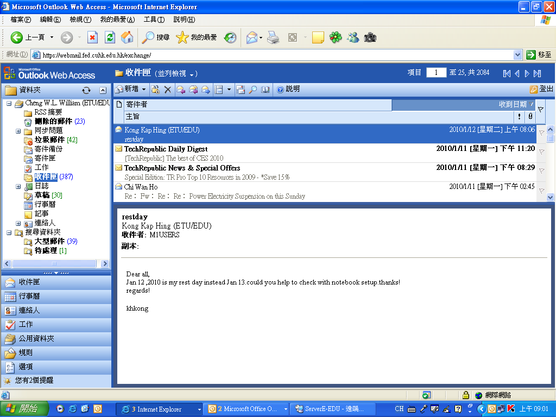Toggle flag on Kong Kap Hing message
556x417 pixels.
click(541, 133)
